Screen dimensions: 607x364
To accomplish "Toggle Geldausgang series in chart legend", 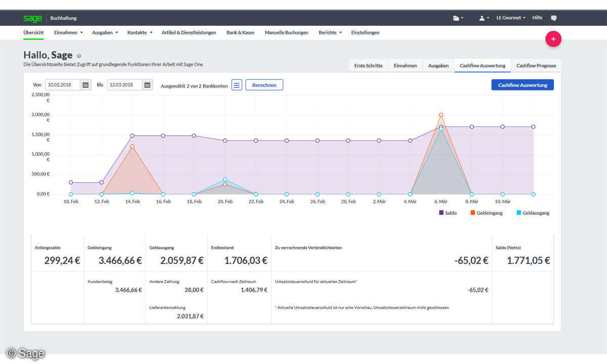I will (533, 213).
